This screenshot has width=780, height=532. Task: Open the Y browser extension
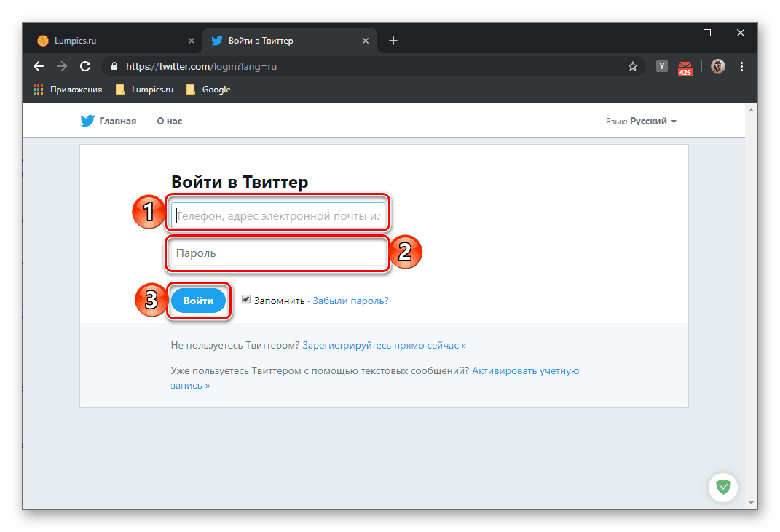point(661,66)
